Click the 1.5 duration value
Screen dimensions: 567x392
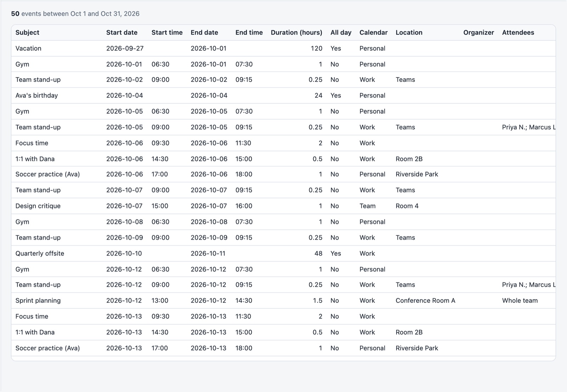[x=318, y=301]
